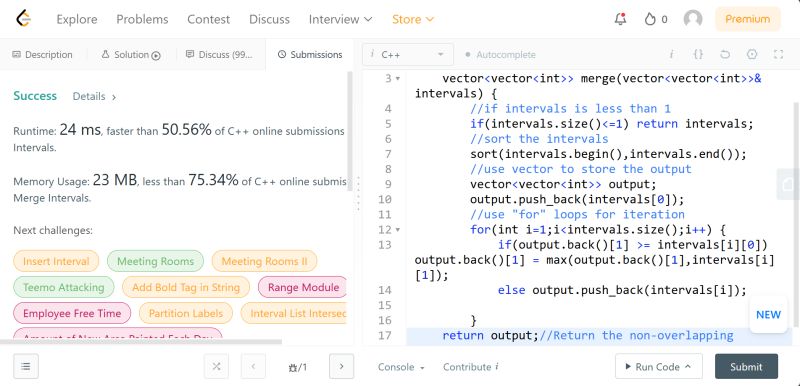Open the user profile avatar
Screen dimensions: 800x386
coord(692,19)
